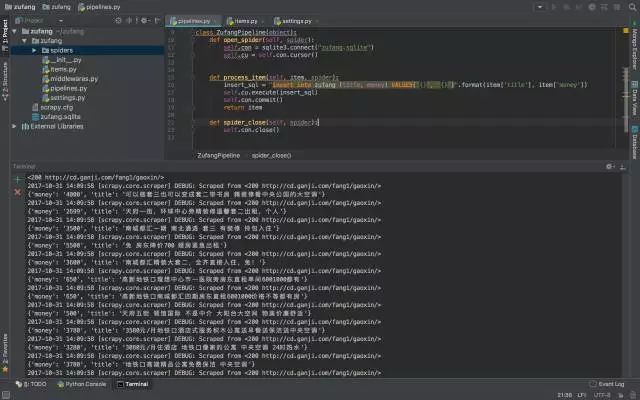This screenshot has height=400, width=640.
Task: Click tool window toggle icon in bottom-left corner
Action: 6,395
